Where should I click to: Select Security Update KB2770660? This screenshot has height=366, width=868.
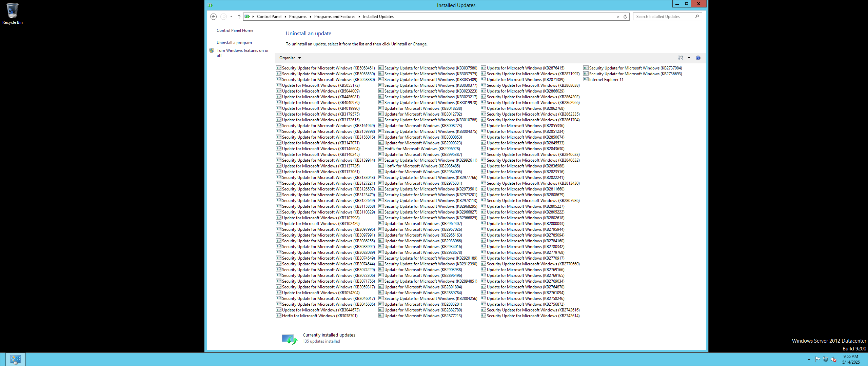530,264
